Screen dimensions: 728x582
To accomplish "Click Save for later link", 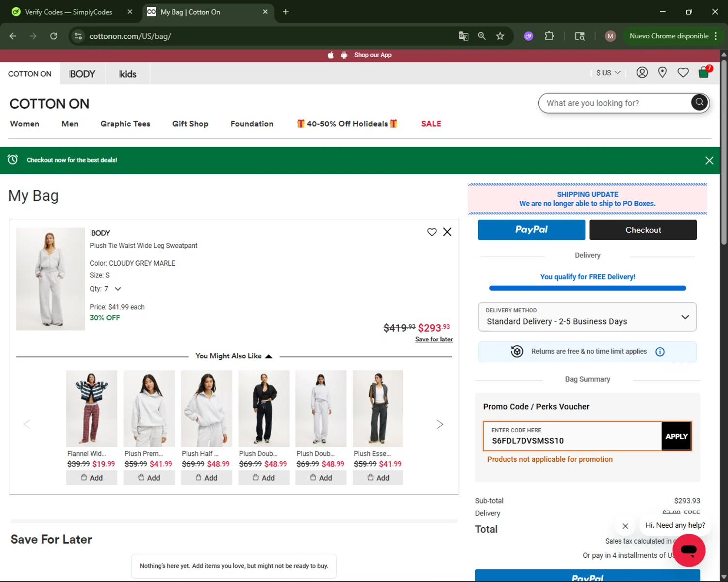I will click(434, 339).
